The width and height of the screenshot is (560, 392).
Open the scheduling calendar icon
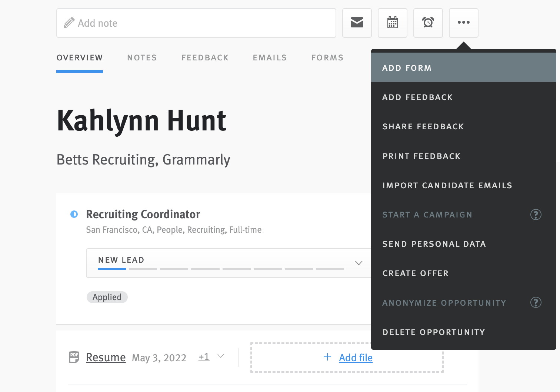coord(392,23)
